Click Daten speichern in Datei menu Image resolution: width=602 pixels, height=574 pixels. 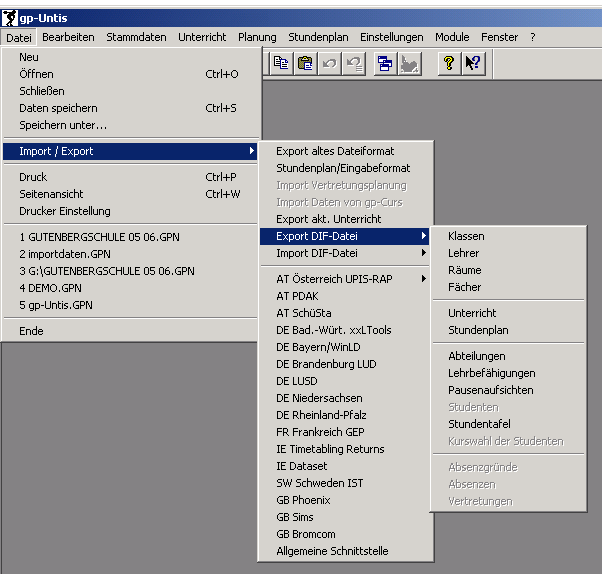(58, 108)
